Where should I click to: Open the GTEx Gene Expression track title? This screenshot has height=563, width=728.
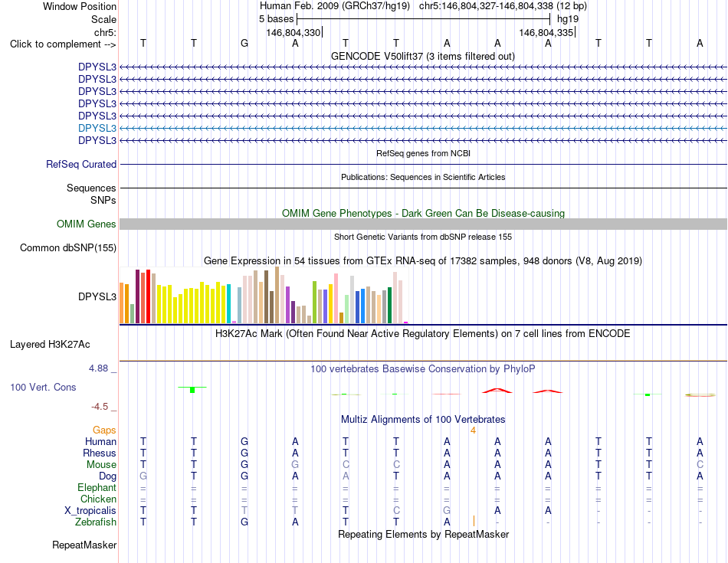(x=423, y=261)
